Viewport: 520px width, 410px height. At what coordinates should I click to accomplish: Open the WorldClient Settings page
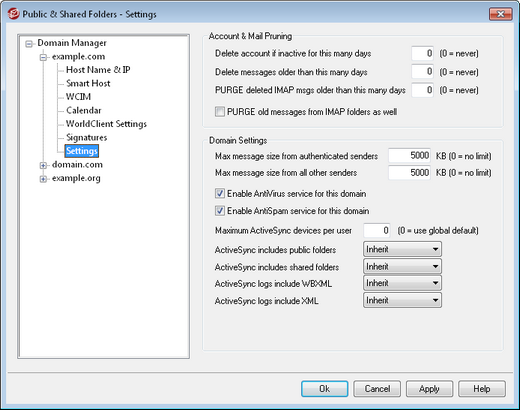[x=106, y=124]
